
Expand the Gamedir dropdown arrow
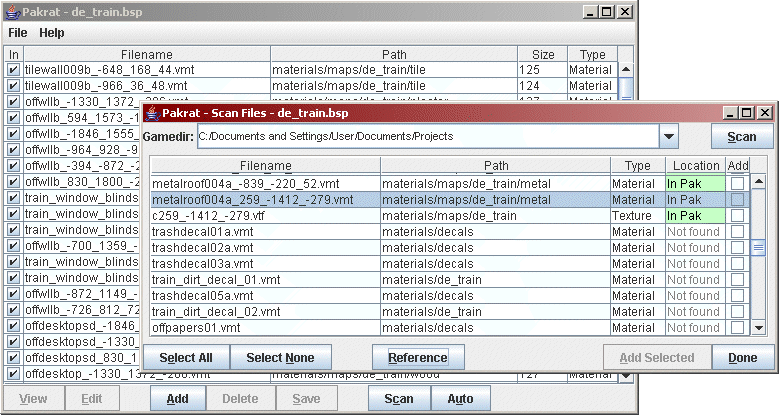point(669,136)
